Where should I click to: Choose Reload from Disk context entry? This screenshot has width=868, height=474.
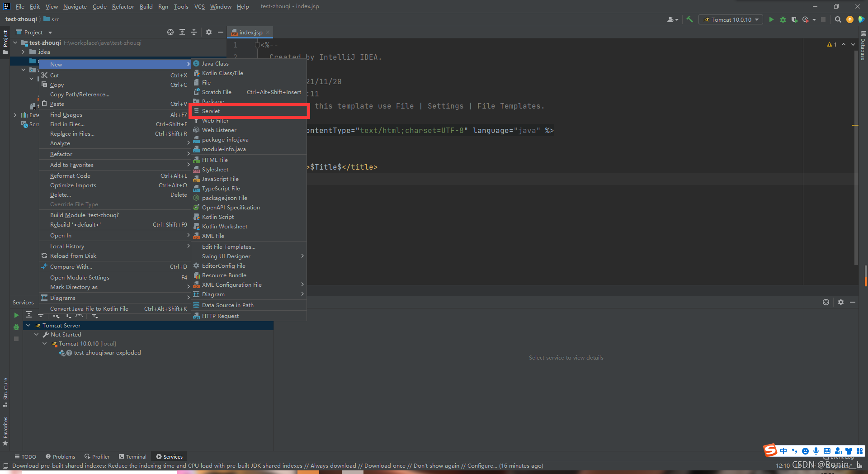[x=115, y=256]
